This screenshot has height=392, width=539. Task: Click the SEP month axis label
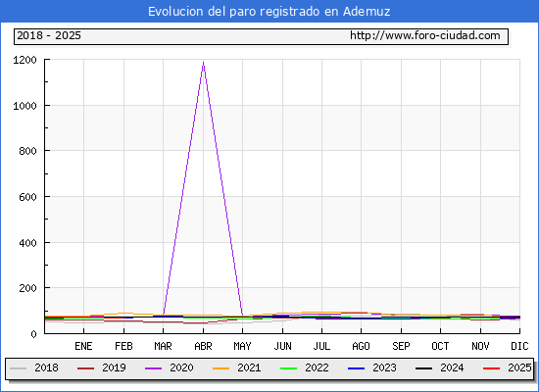coord(401,346)
